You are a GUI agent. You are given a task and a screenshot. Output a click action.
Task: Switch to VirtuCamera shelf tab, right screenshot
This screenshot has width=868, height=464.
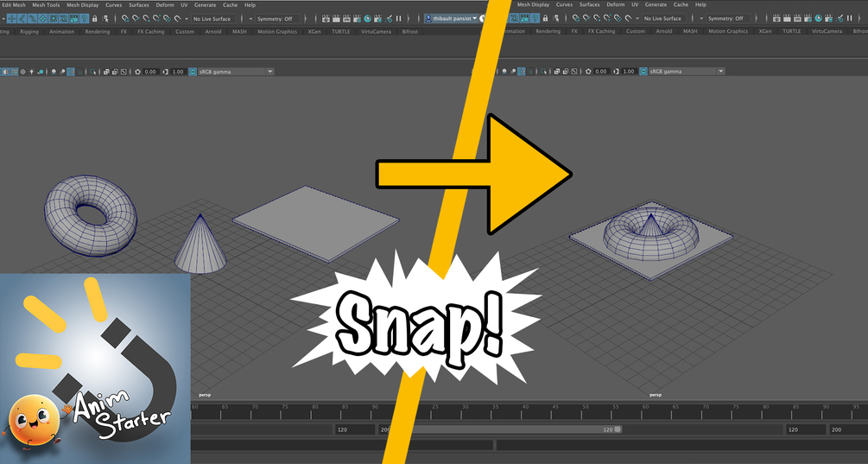(827, 31)
